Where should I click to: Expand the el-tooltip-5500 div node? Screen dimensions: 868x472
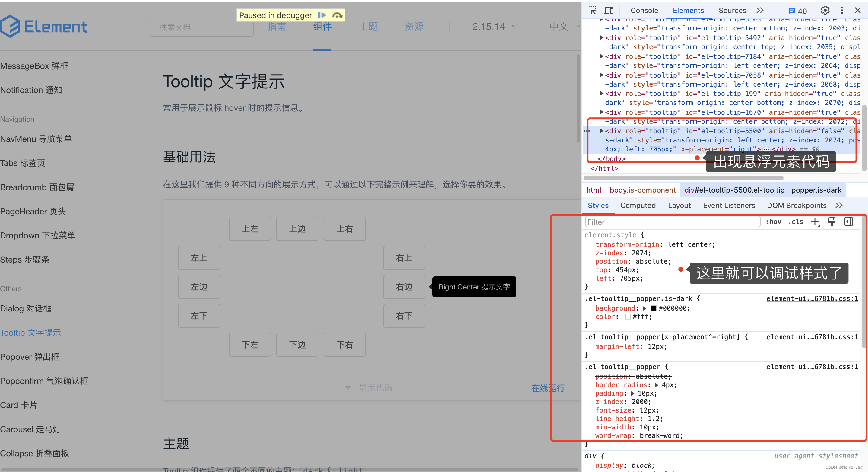coord(601,131)
